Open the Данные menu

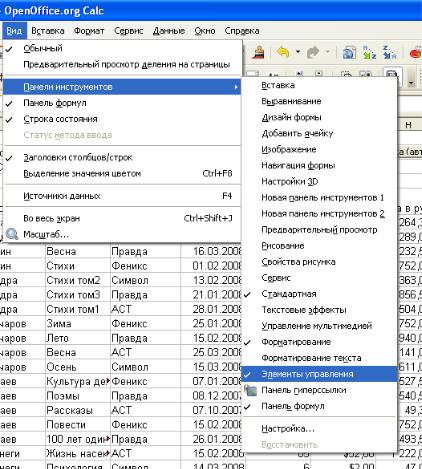[x=169, y=31]
